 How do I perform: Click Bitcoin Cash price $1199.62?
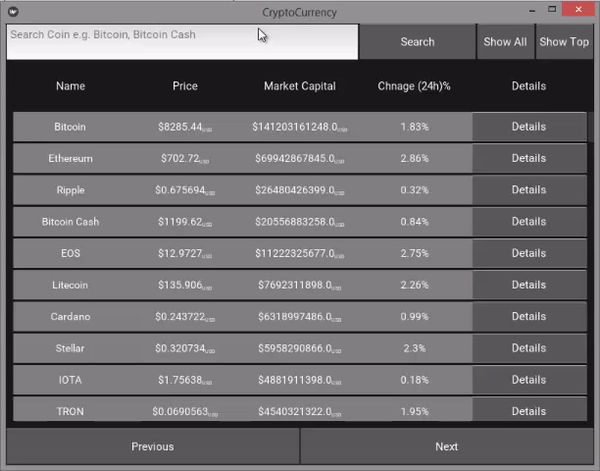[x=185, y=222]
